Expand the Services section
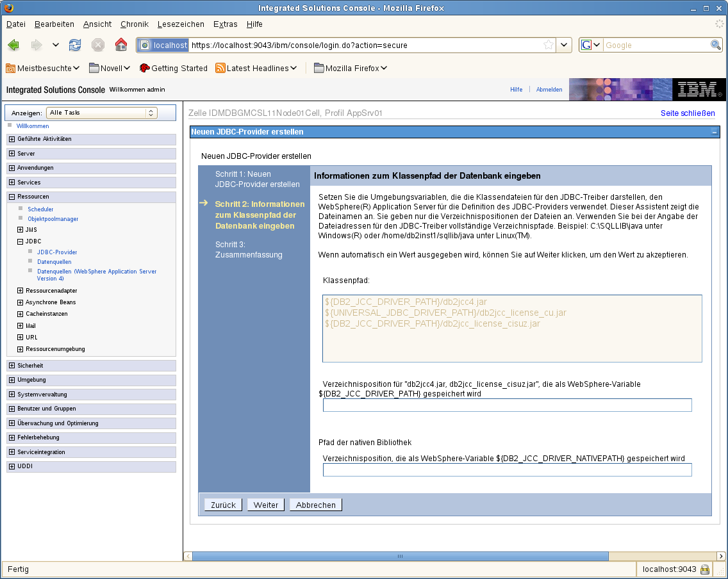The image size is (728, 579). point(12,183)
